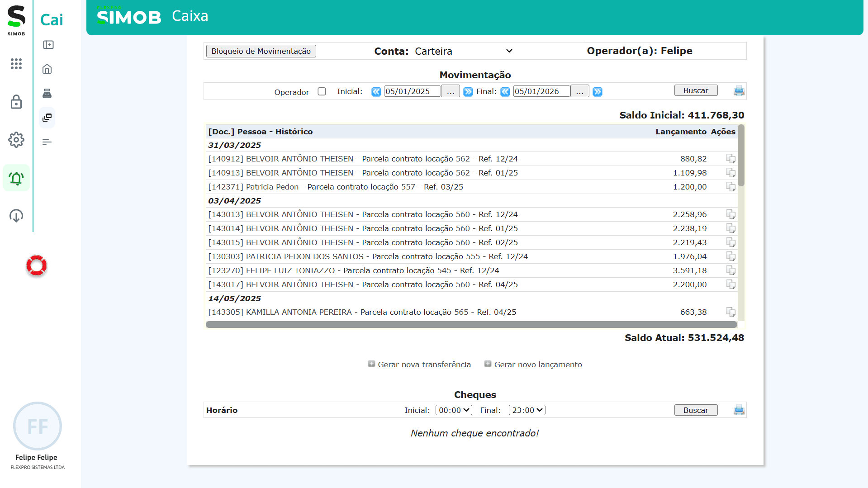Open the apps grid icon
Image resolution: width=868 pixels, height=488 pixels.
(x=16, y=64)
